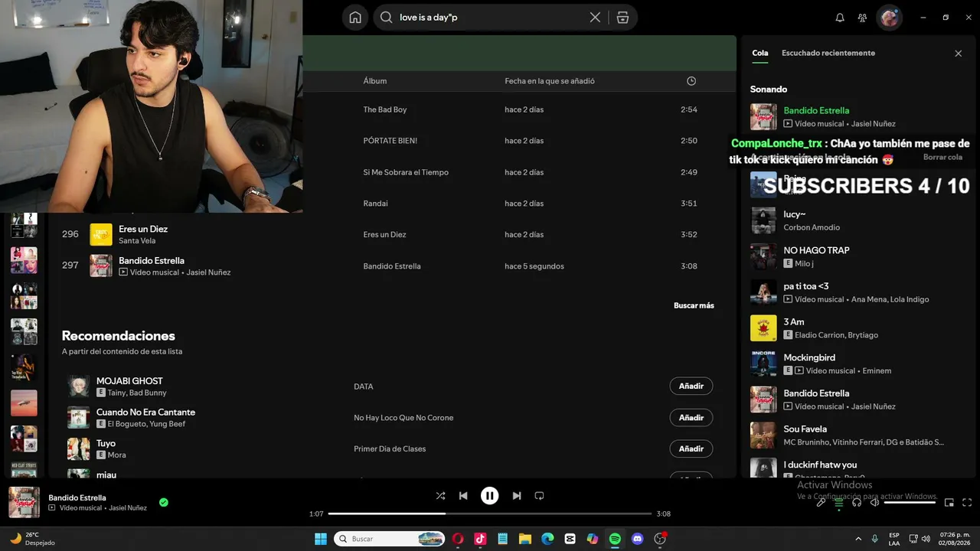Open OBS Studio from the taskbar
Image resolution: width=980 pixels, height=551 pixels.
click(x=660, y=539)
